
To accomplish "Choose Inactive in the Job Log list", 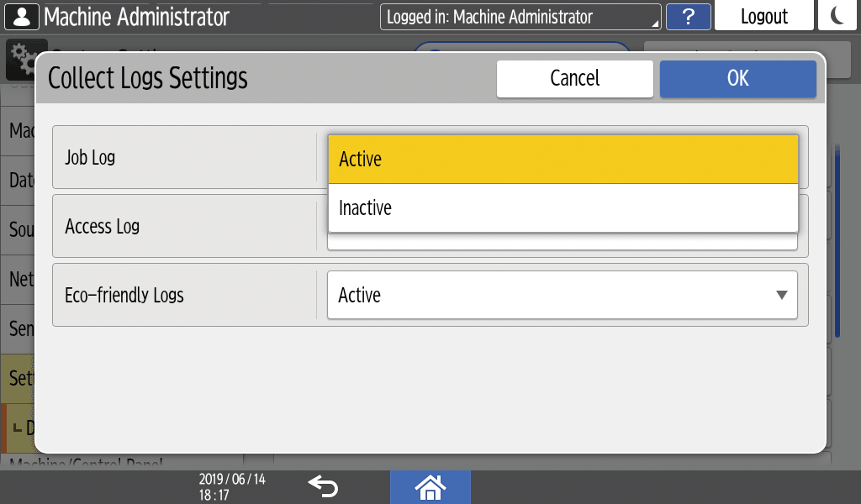I will click(x=563, y=207).
